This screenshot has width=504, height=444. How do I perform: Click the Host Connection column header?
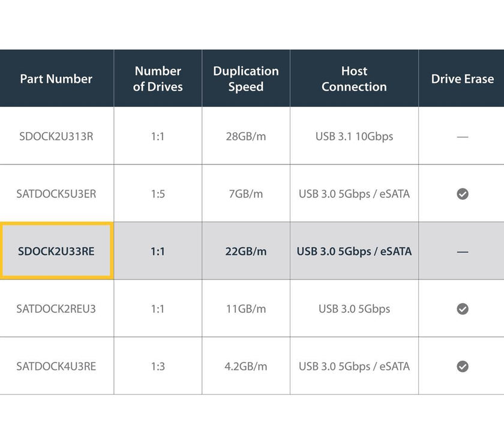354,79
